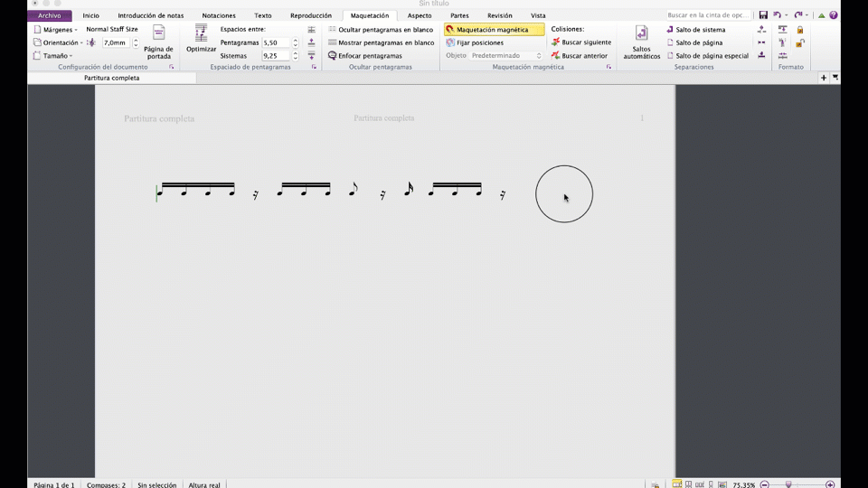The height and width of the screenshot is (488, 868).
Task: Click top icon right of Salto de sistema
Action: coord(761,29)
